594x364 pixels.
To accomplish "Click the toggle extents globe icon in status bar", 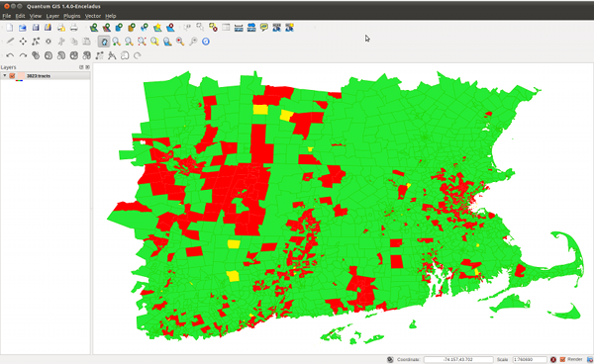I will tap(390, 359).
